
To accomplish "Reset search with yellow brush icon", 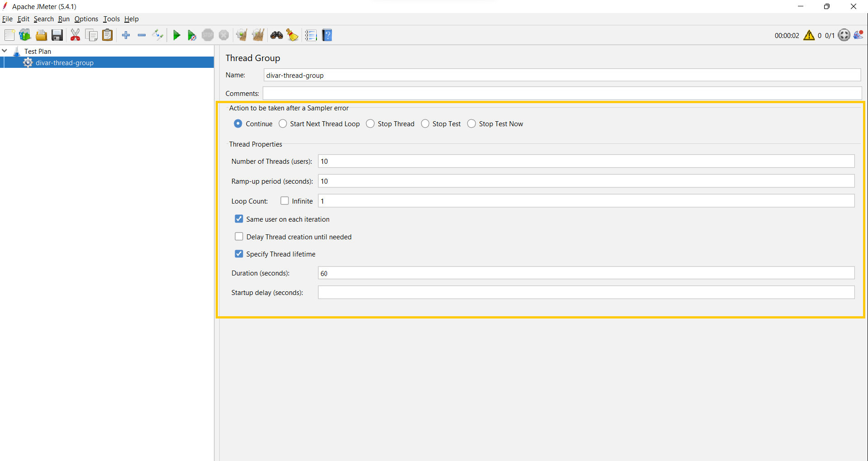I will coord(292,35).
